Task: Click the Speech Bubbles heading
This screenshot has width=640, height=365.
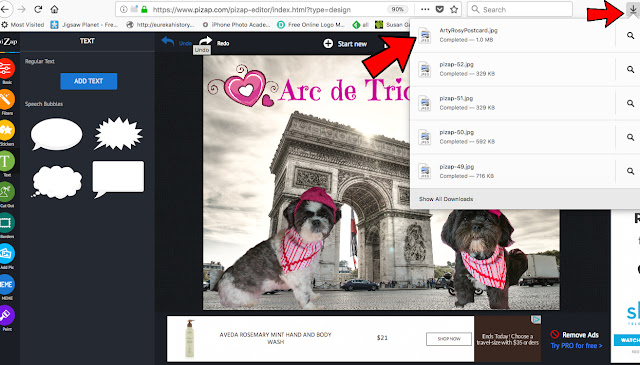Action: (x=44, y=104)
